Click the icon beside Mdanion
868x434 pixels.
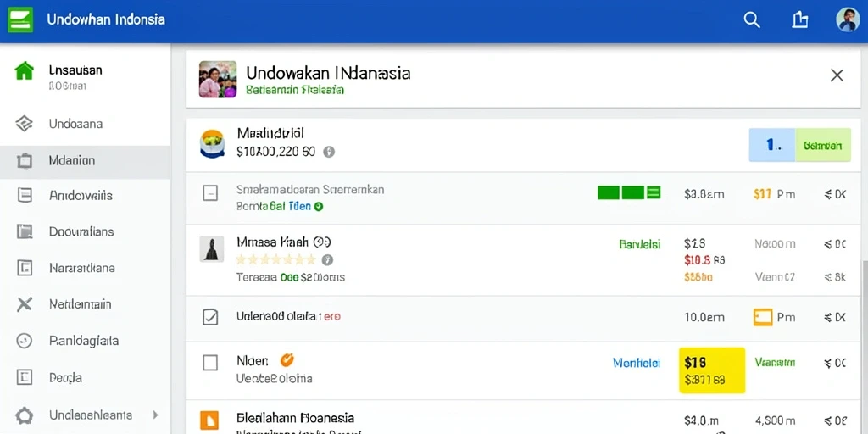tap(25, 161)
